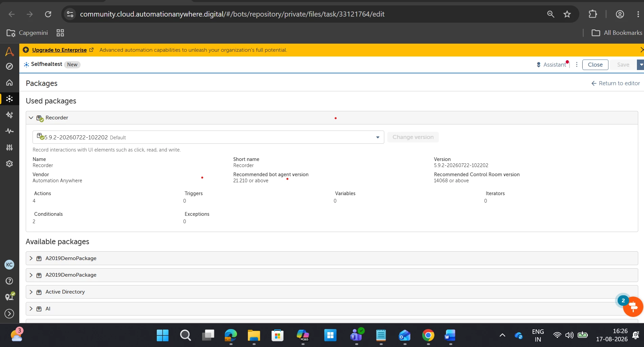The image size is (644, 347).
Task: Open Chrome profile icon
Action: [620, 14]
